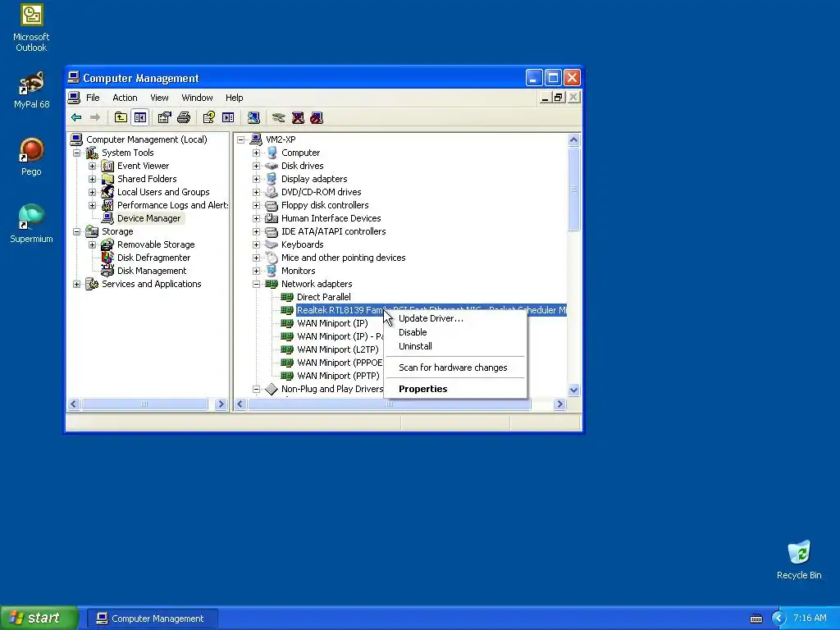Click the Up one level folder icon

[x=121, y=117]
